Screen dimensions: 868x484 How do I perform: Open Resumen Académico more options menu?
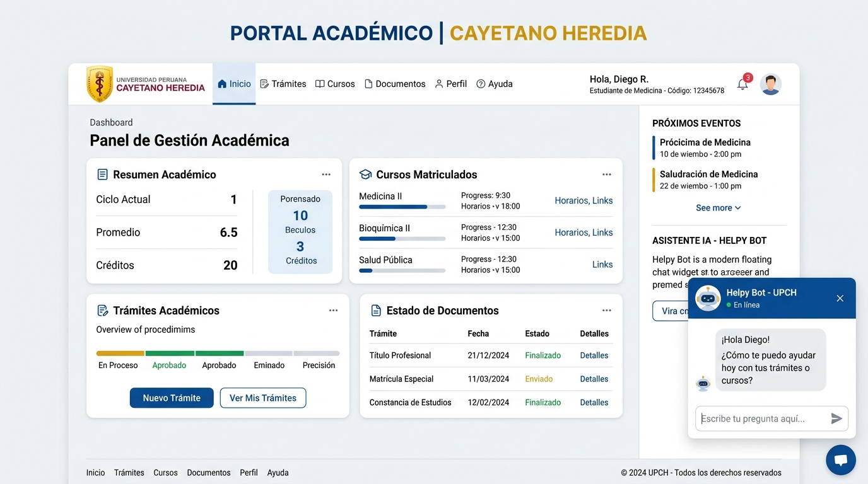[326, 175]
